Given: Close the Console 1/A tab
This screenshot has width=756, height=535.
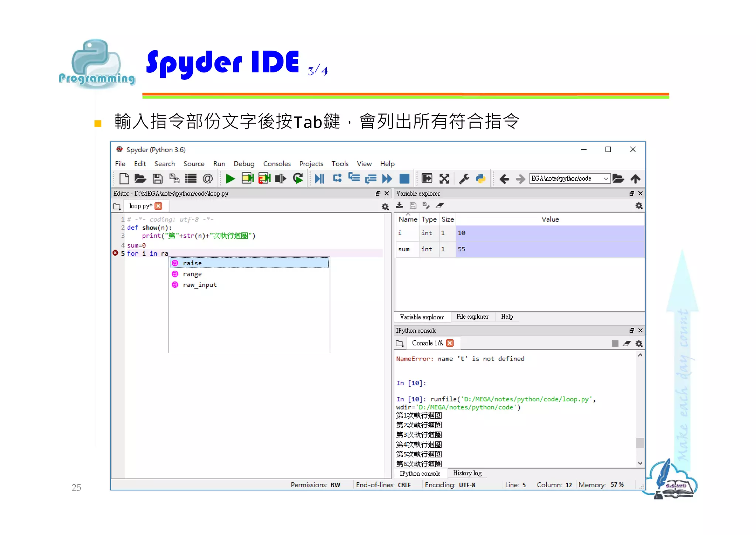Looking at the screenshot, I should (450, 343).
